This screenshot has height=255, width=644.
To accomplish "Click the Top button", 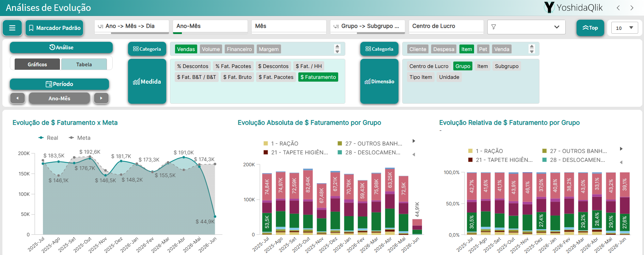I will (x=590, y=28).
